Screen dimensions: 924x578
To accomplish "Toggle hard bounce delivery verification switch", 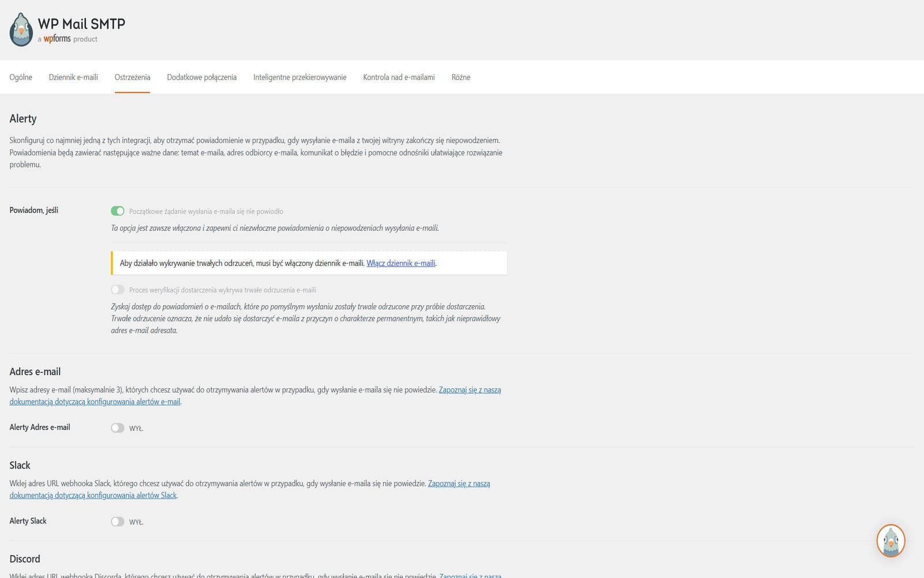I will [x=118, y=290].
